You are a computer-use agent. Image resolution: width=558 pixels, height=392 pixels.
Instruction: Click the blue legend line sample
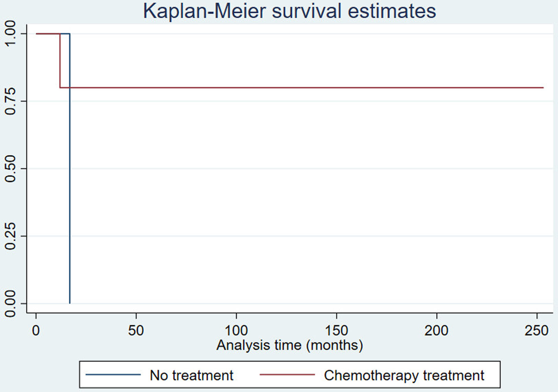(x=113, y=374)
